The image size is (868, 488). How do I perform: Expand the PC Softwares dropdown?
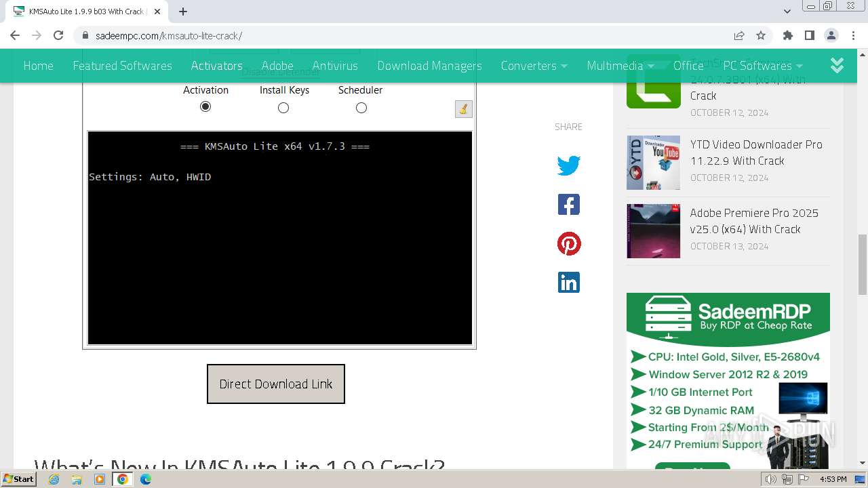pyautogui.click(x=763, y=66)
